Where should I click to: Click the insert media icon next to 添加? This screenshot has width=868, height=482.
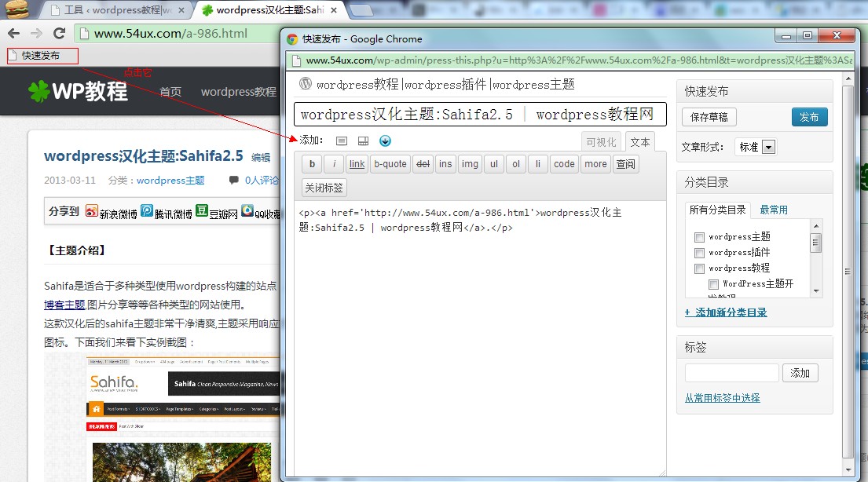(x=341, y=141)
